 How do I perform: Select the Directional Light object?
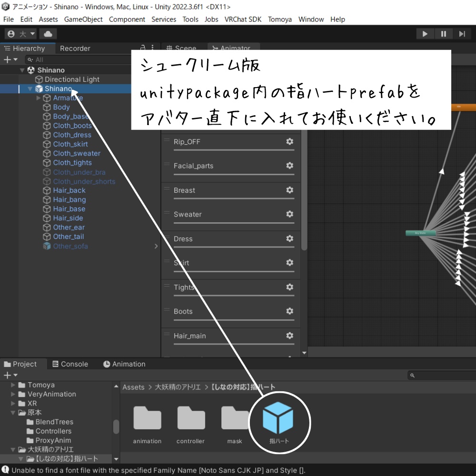(x=72, y=79)
